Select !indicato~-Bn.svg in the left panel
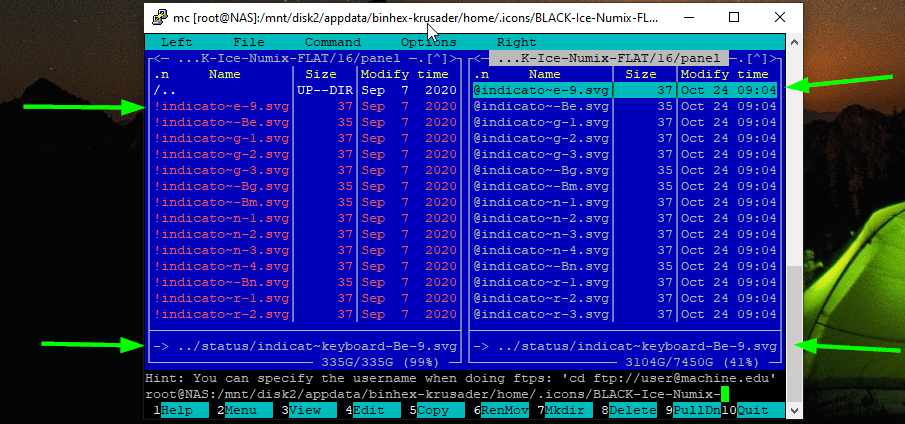 pos(305,283)
